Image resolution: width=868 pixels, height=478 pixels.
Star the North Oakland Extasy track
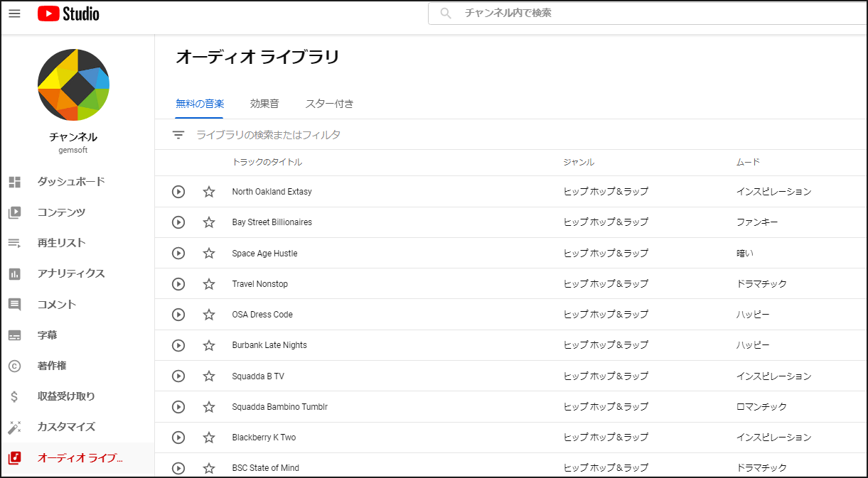209,192
